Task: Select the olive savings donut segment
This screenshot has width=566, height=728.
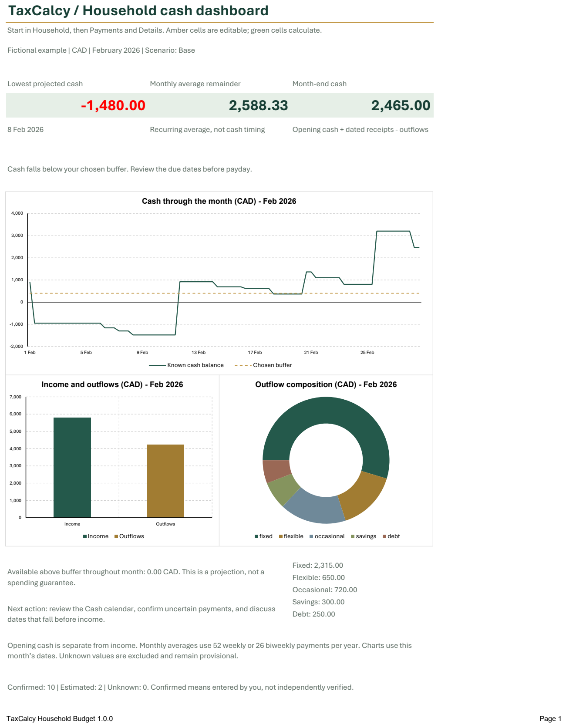Action: pos(283,489)
